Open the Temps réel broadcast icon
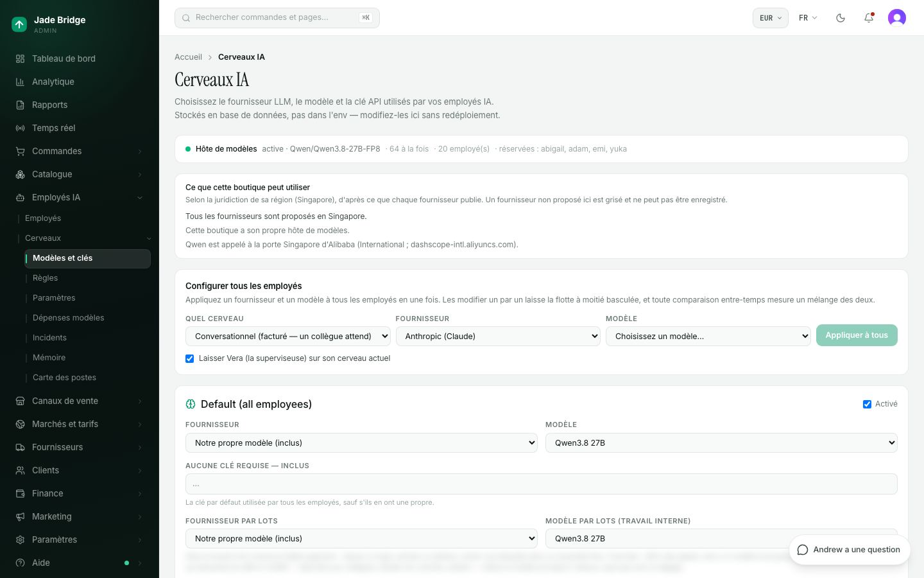Viewport: 924px width, 578px height. click(20, 128)
